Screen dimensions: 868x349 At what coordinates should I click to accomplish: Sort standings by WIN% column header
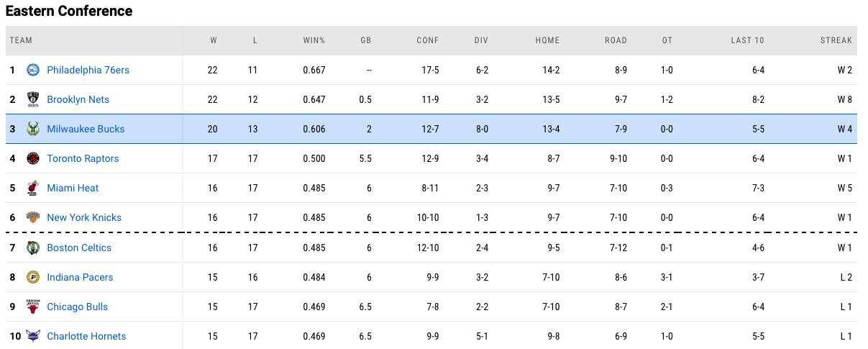314,40
